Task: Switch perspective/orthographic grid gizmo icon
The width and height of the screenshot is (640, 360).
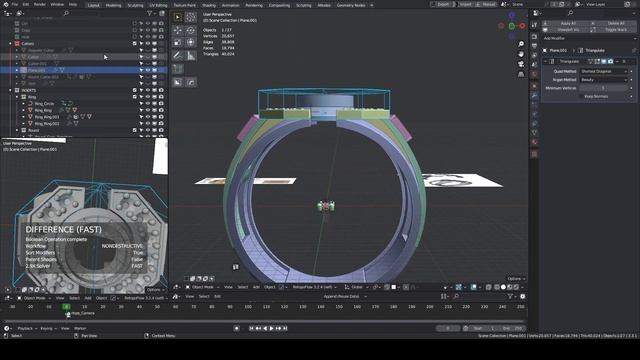Action: 521,74
